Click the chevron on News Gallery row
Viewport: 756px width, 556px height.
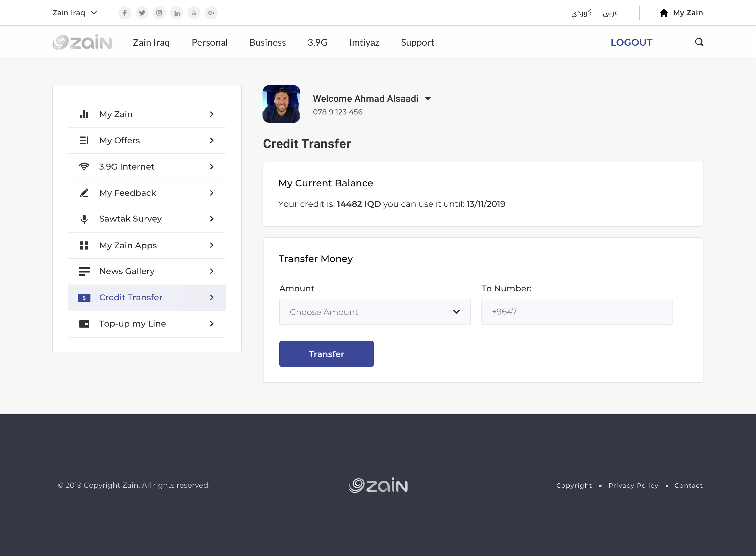click(x=212, y=271)
